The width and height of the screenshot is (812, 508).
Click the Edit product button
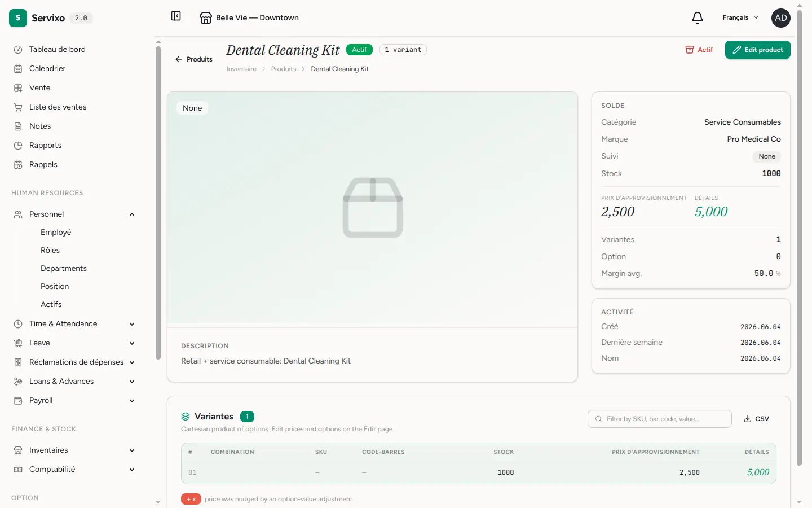[x=758, y=50]
